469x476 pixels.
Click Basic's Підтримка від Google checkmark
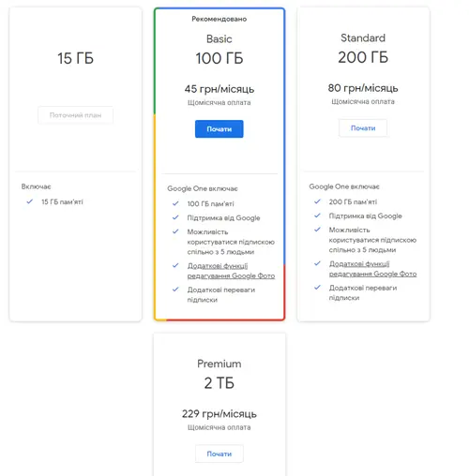pyautogui.click(x=175, y=217)
